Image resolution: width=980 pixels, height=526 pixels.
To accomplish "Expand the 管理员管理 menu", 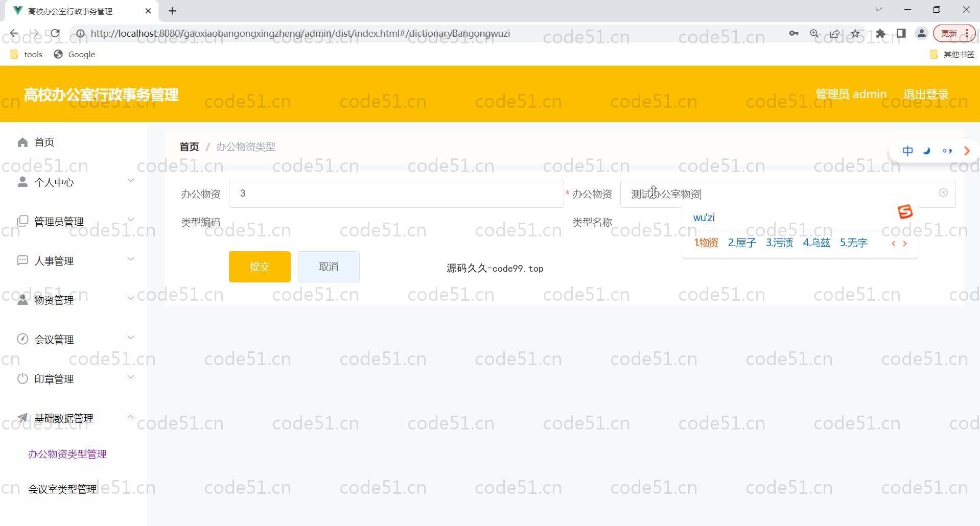I will (131, 220).
